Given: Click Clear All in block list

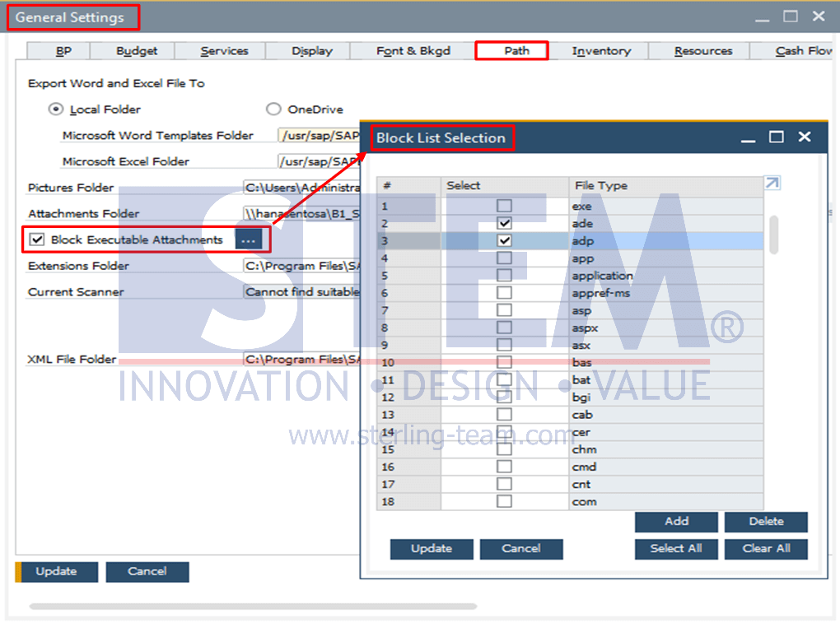Looking at the screenshot, I should click(766, 549).
